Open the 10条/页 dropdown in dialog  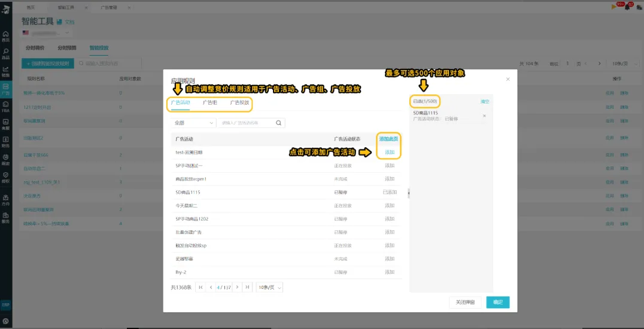269,288
